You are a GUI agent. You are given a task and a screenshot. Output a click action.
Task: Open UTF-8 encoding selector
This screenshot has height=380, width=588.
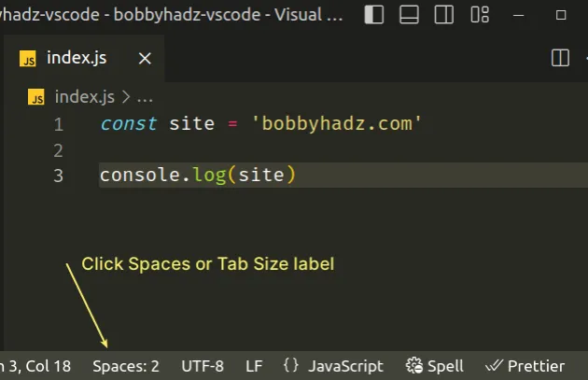(x=203, y=366)
